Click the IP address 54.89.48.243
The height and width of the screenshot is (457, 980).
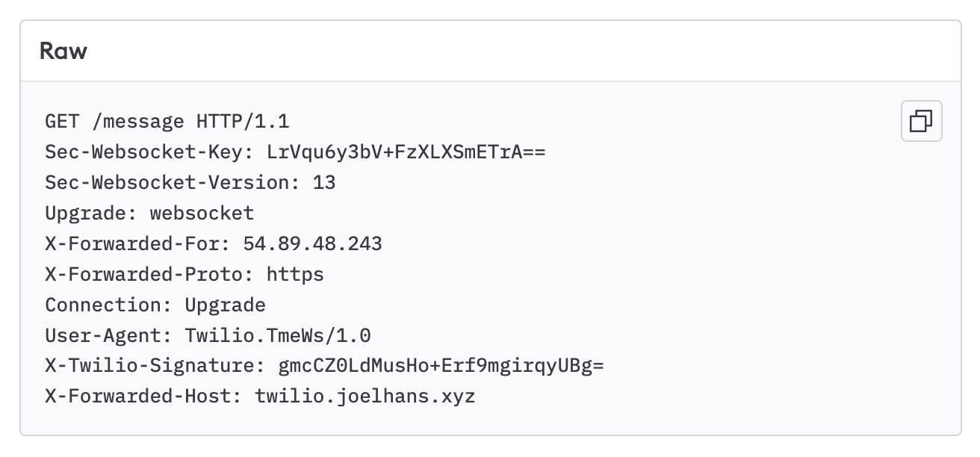click(x=312, y=244)
